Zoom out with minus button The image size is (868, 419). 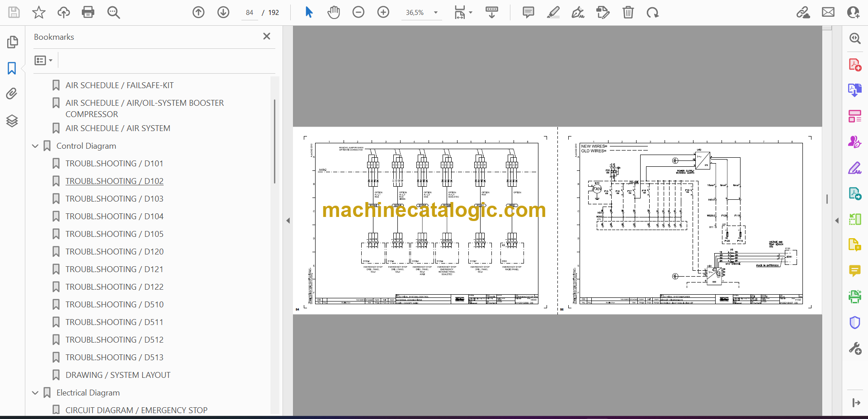click(x=359, y=12)
